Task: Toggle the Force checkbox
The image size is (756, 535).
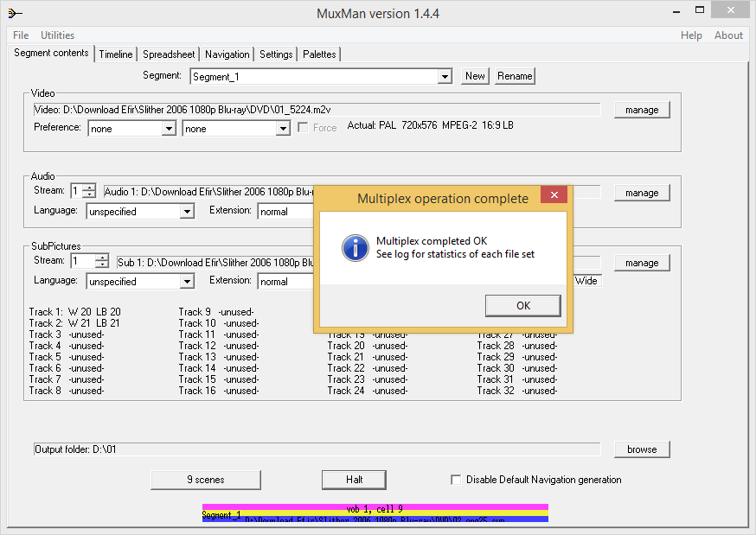Action: [x=303, y=128]
